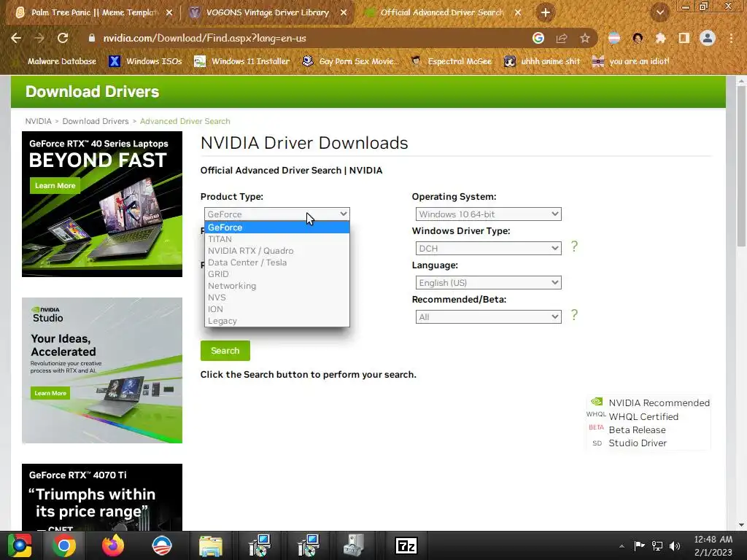
Task: Open the NVIDIA breadcrumb link
Action: click(x=38, y=122)
